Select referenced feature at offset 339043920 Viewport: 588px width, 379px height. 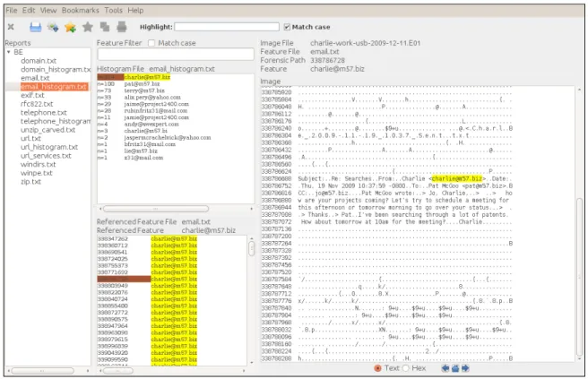click(174, 353)
